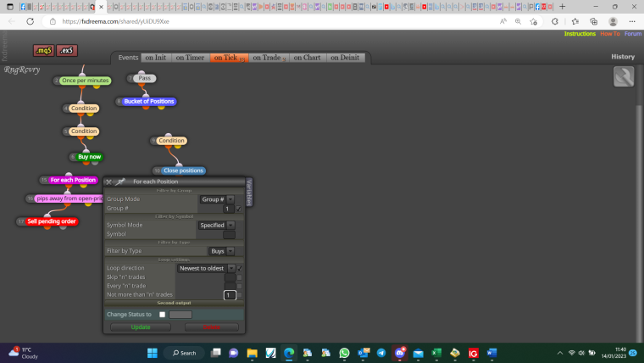
Task: Open Word from the taskbar
Action: point(491,353)
